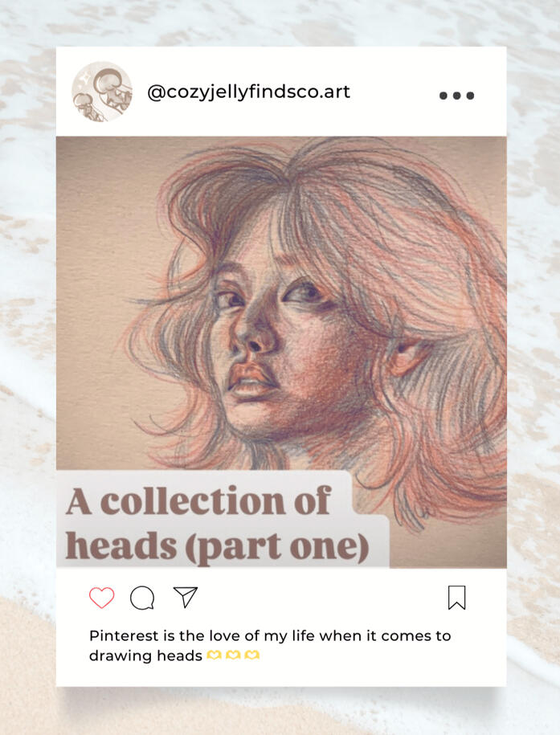
Task: Open comments with the speech bubble icon
Action: click(x=143, y=596)
